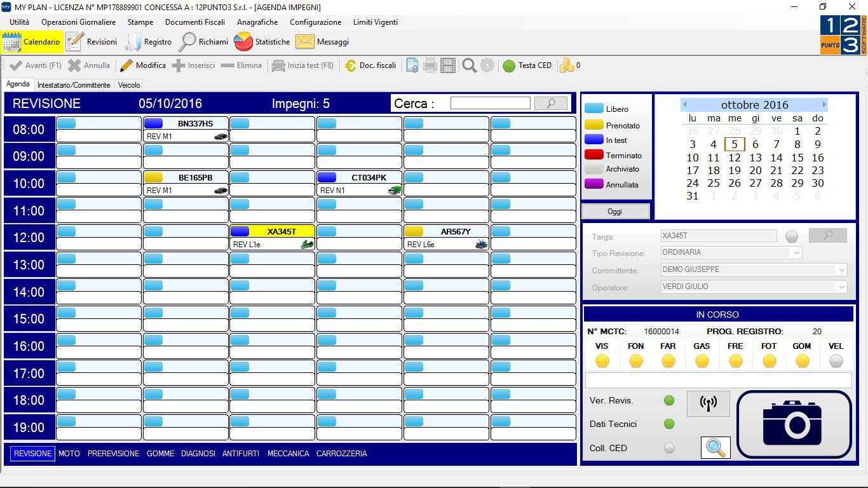
Task: Open the Configurazione menu
Action: (x=316, y=22)
